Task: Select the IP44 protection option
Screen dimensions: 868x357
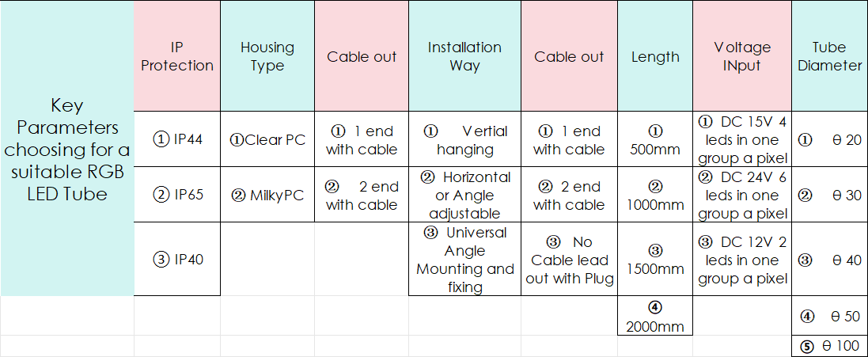Action: (x=177, y=139)
